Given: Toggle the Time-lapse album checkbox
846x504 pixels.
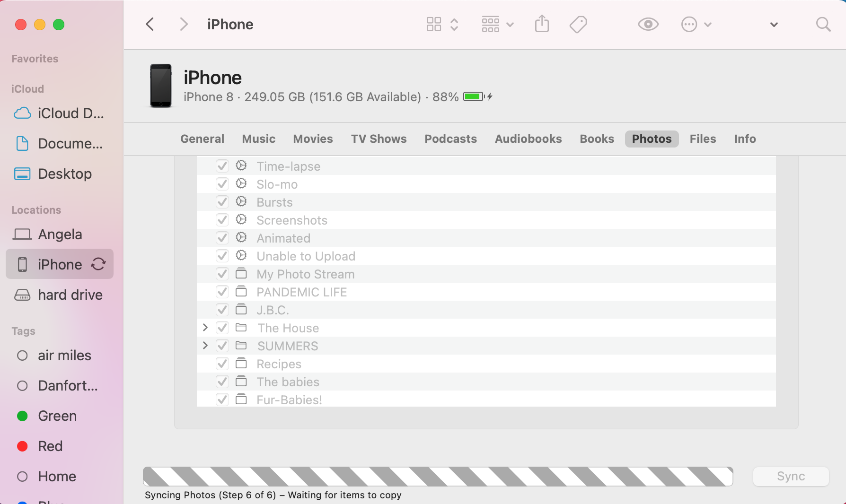Looking at the screenshot, I should pos(222,166).
